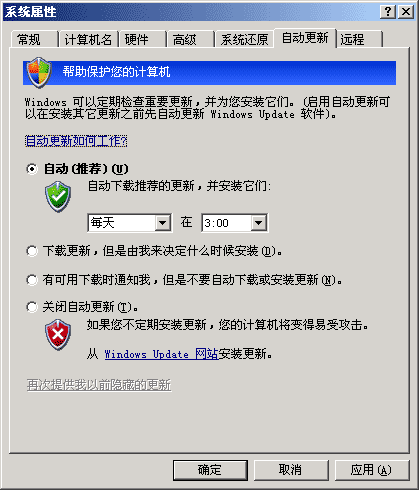Open the 每天 frequency dropdown
Viewport: 419px width, 490px height.
[130, 223]
